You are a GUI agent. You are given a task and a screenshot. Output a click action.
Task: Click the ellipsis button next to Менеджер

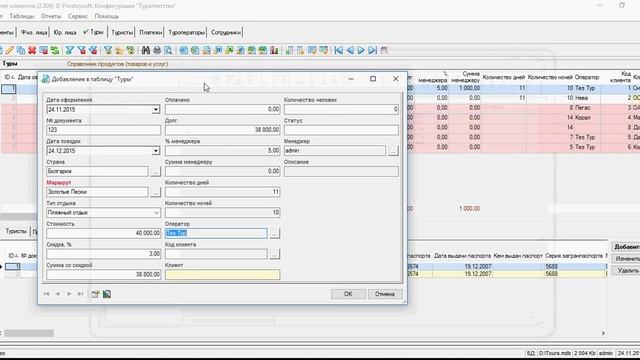coord(393,151)
